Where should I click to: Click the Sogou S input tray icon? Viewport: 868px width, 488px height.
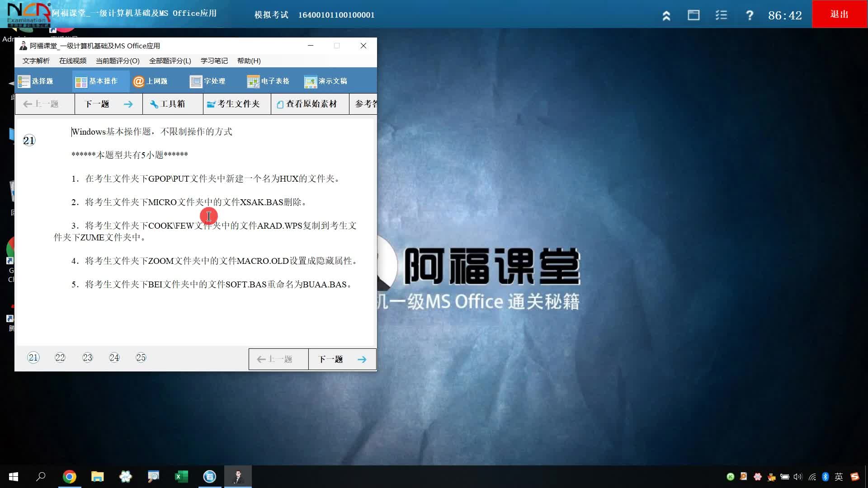click(x=854, y=477)
